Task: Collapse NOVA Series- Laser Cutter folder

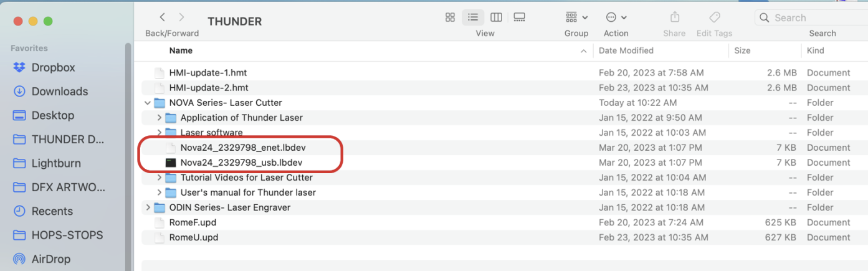Action: tap(147, 103)
